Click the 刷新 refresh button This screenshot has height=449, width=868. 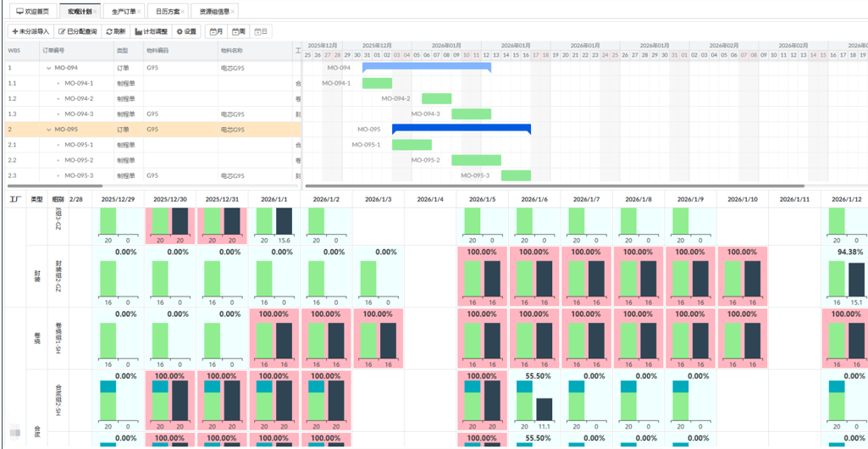(116, 31)
